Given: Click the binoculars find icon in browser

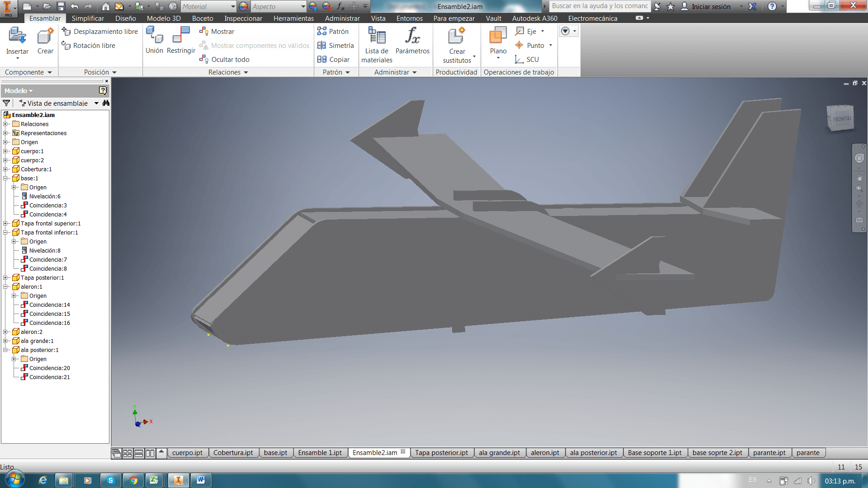Looking at the screenshot, I should click(x=106, y=103).
